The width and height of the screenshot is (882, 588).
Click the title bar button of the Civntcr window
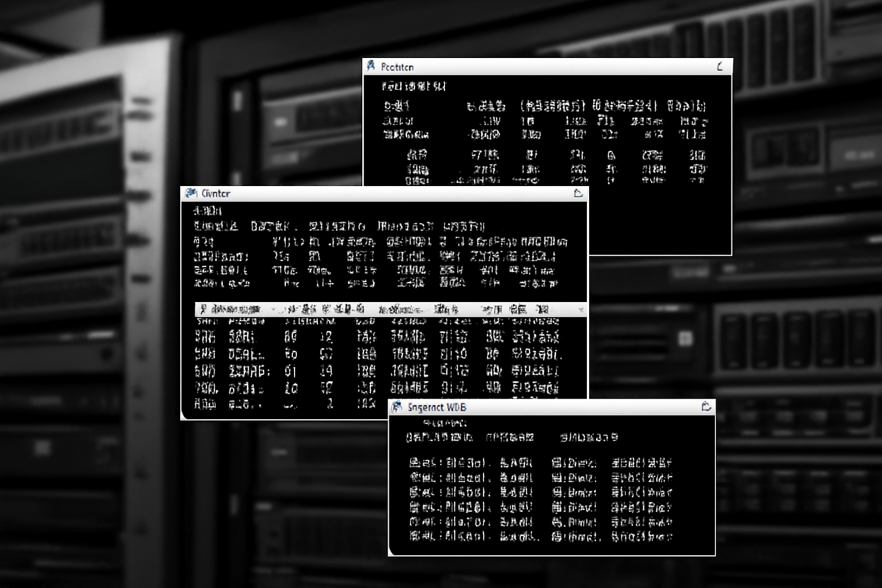[x=578, y=193]
